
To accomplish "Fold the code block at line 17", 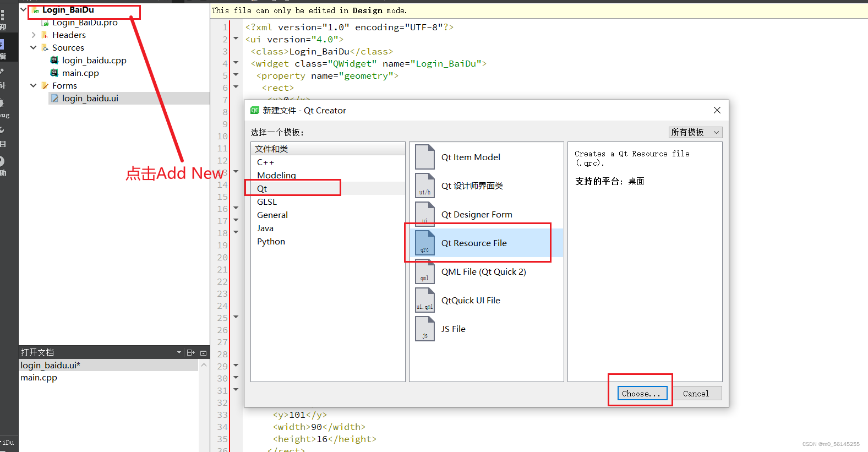I will click(x=236, y=220).
